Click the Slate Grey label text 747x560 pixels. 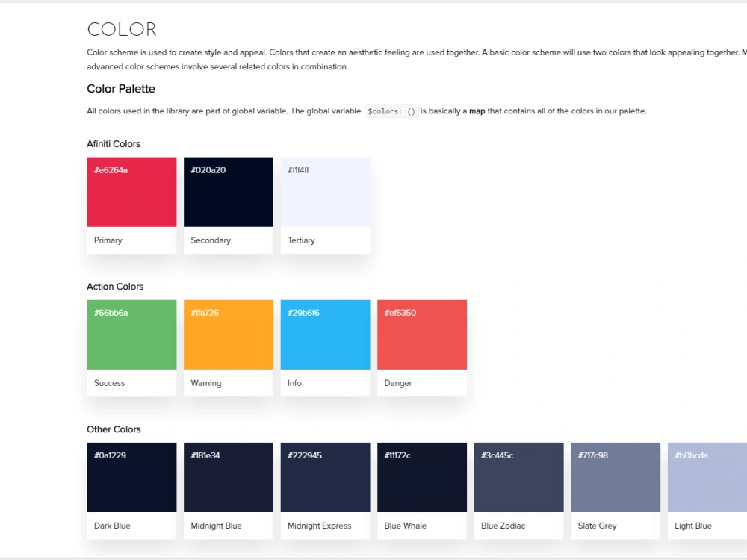coord(597,526)
